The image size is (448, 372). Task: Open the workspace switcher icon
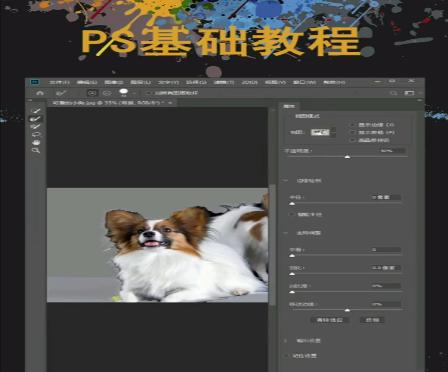tap(409, 93)
